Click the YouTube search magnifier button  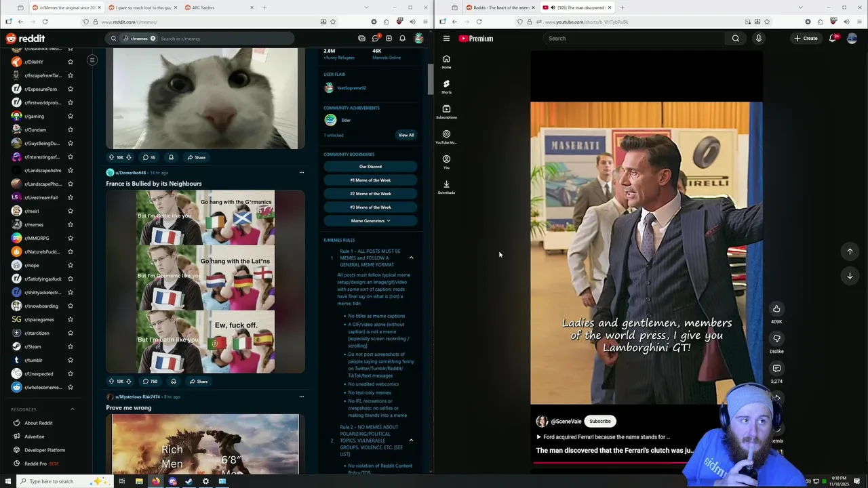click(x=736, y=39)
